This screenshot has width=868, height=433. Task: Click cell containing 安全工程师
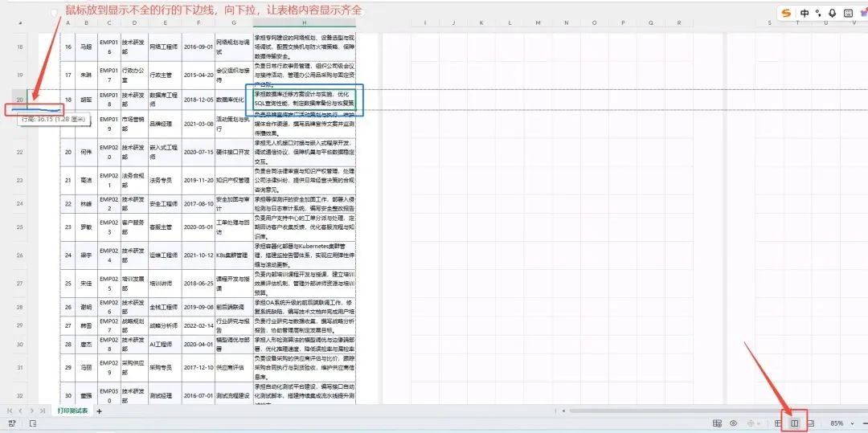pos(165,204)
